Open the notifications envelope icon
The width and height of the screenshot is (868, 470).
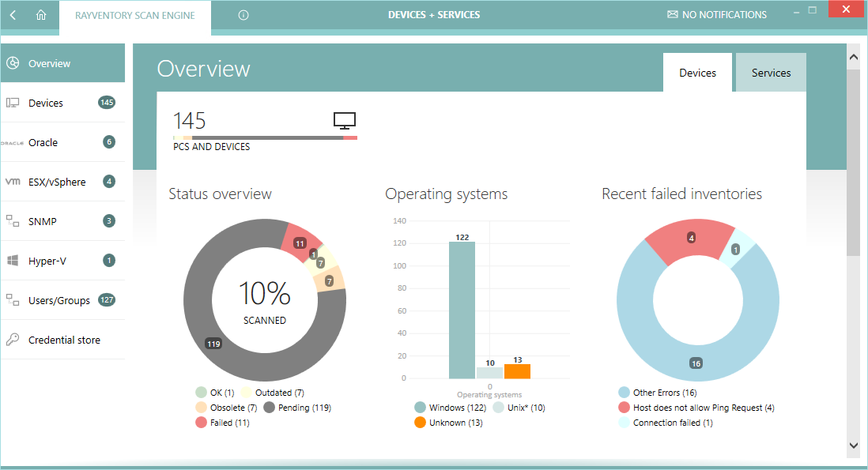[x=672, y=15]
